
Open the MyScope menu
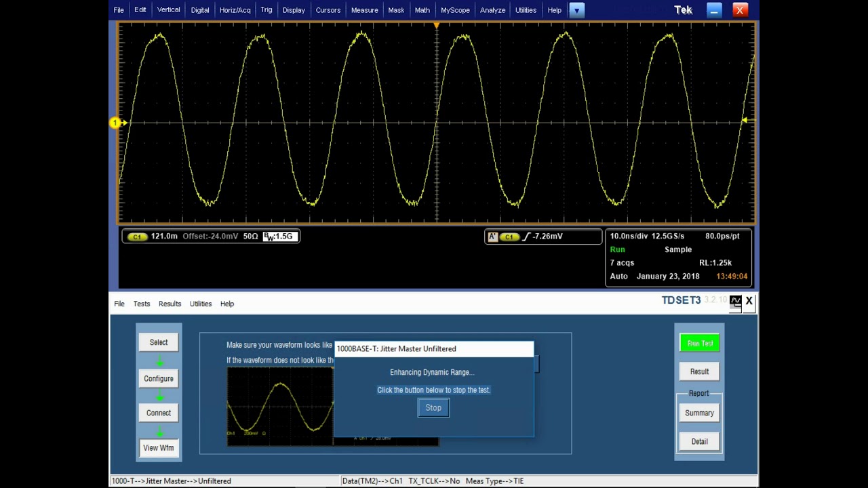click(x=455, y=10)
